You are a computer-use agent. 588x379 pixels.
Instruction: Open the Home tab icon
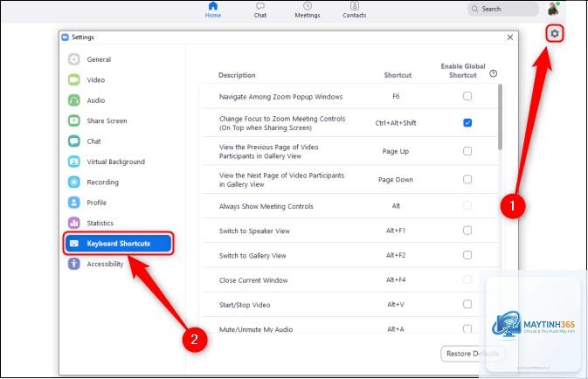click(213, 6)
